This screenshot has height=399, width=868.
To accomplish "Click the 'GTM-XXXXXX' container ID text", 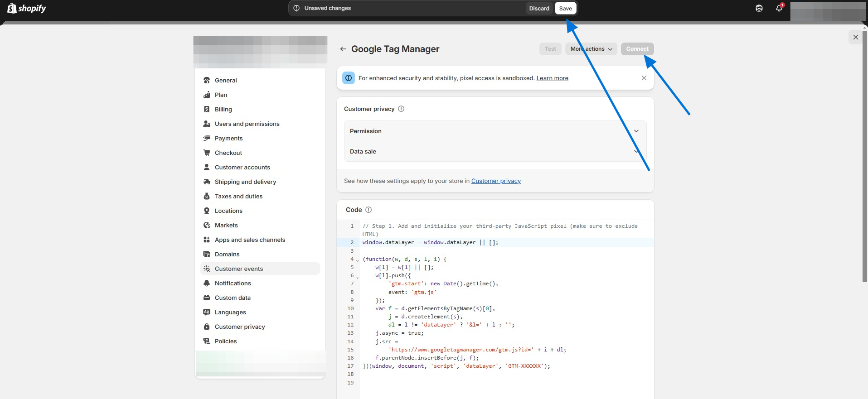I will coord(525,366).
